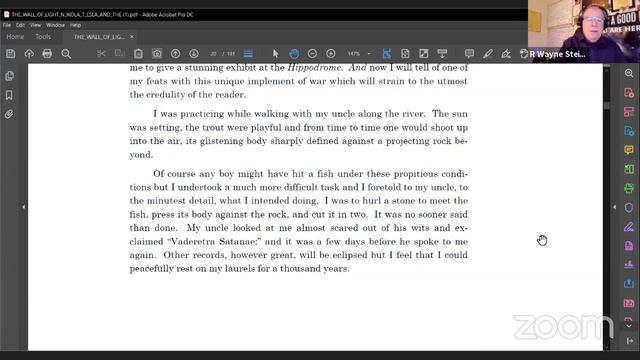Screen dimensions: 640x360
Task: Zoom out with minus button
Action: pos(312,53)
